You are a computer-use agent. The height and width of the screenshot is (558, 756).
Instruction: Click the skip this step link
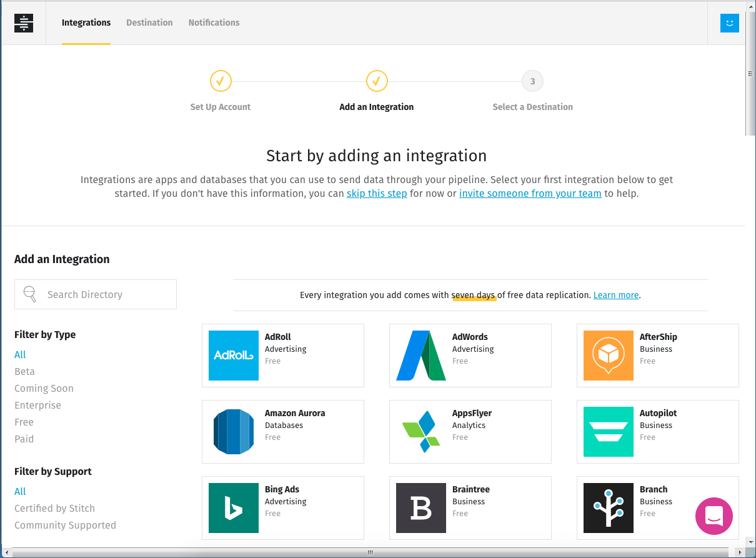(377, 193)
